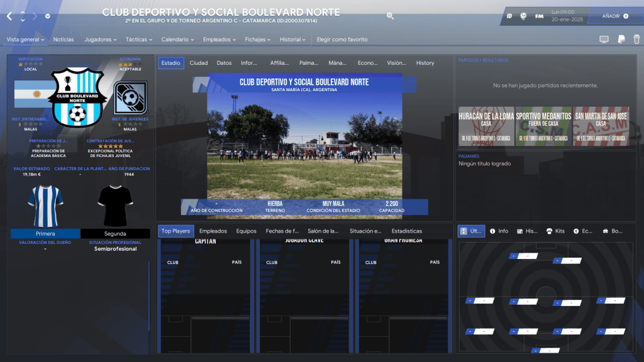The height and width of the screenshot is (362, 644).
Task: Select the Segunda kit toggle
Action: tap(115, 234)
